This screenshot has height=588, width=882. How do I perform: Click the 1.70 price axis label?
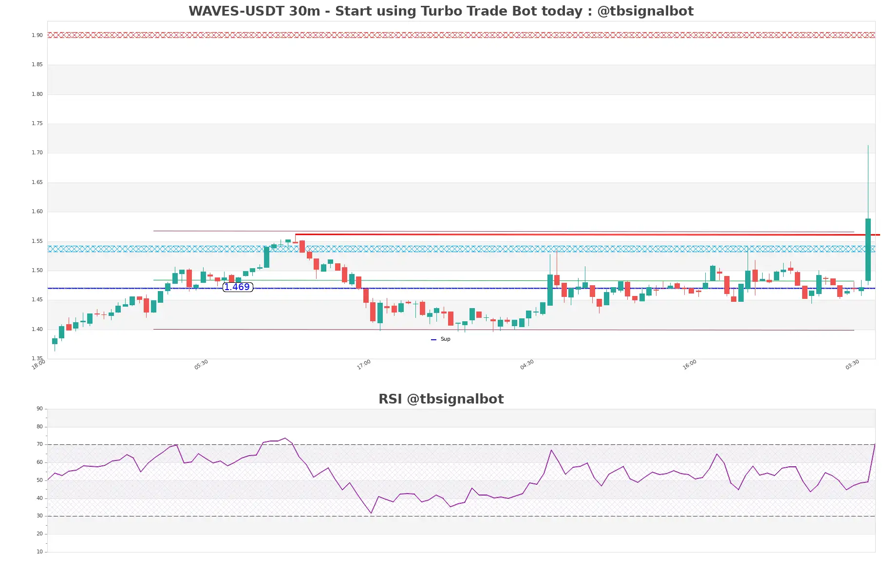37,153
